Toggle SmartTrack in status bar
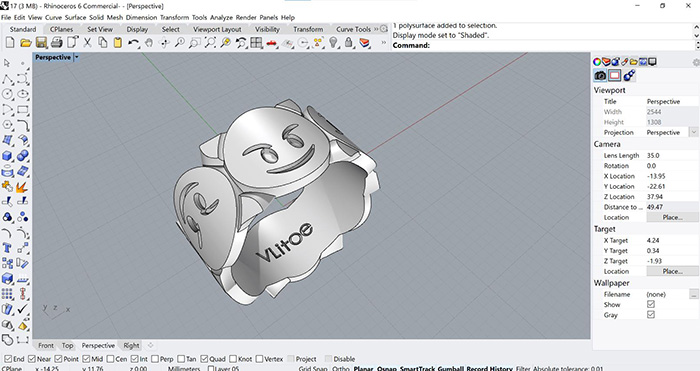 417,368
